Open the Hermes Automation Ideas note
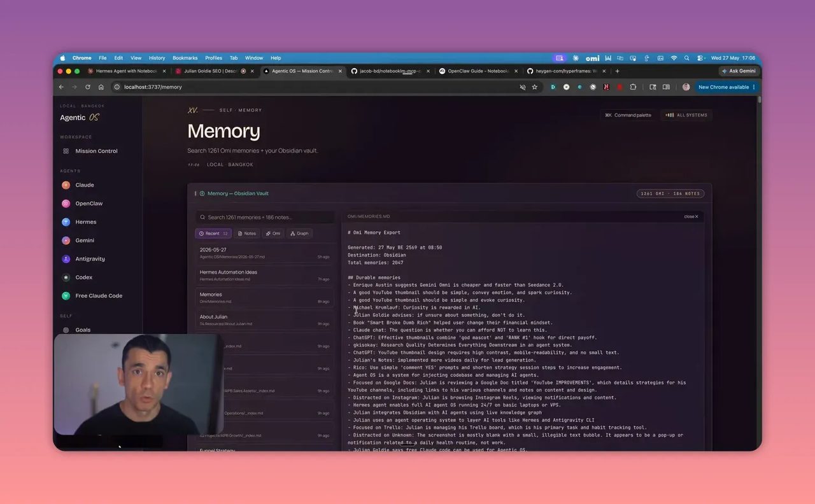This screenshot has width=815, height=504. [x=265, y=275]
